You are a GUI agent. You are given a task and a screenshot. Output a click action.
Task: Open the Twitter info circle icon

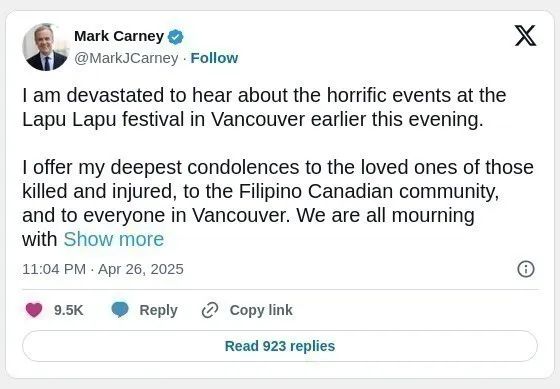tap(526, 269)
